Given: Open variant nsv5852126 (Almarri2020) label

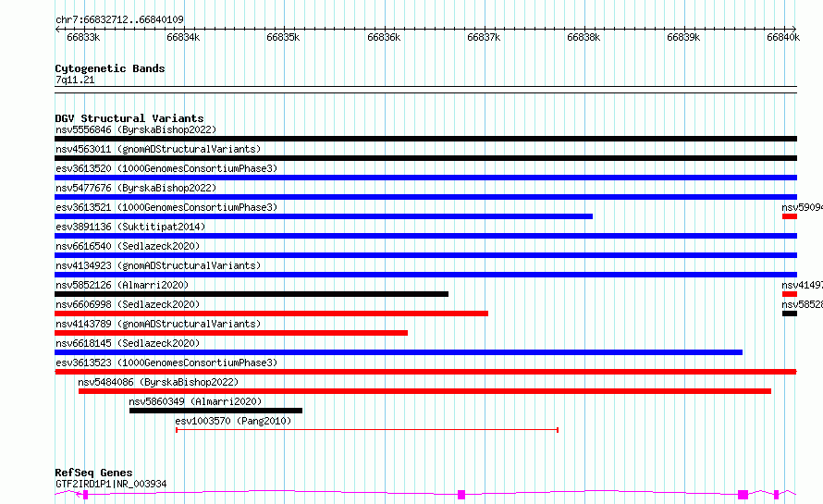Looking at the screenshot, I should coord(122,285).
